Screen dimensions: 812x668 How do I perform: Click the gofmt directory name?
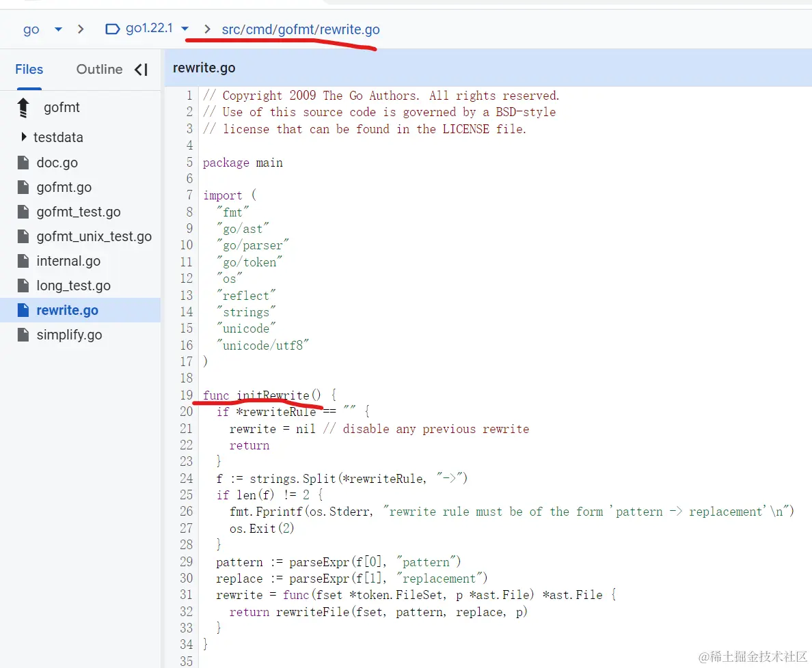62,107
